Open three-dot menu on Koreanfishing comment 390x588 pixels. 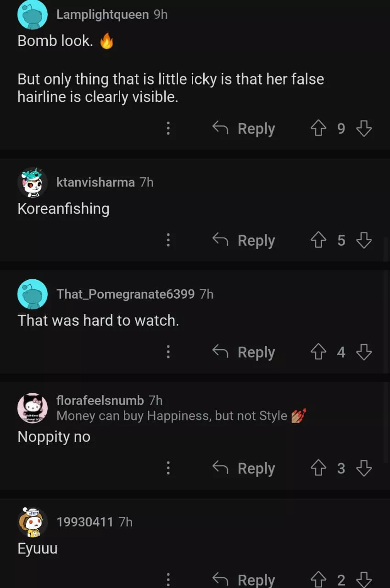coord(168,240)
